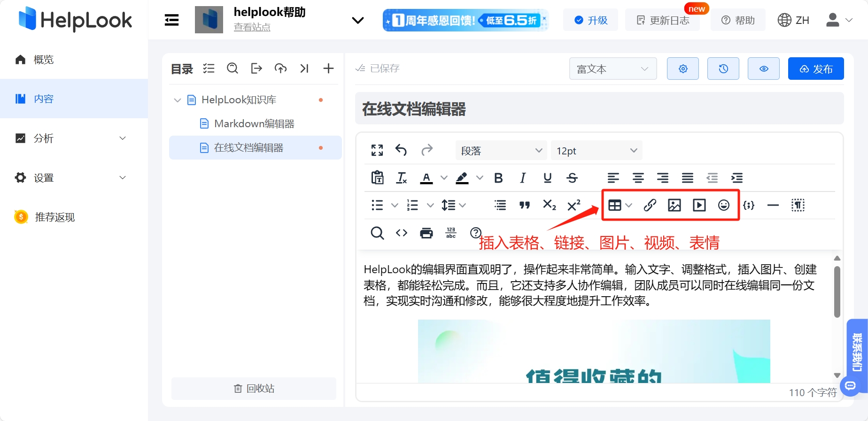Print the document
Viewport: 868px width, 421px height.
(x=426, y=233)
